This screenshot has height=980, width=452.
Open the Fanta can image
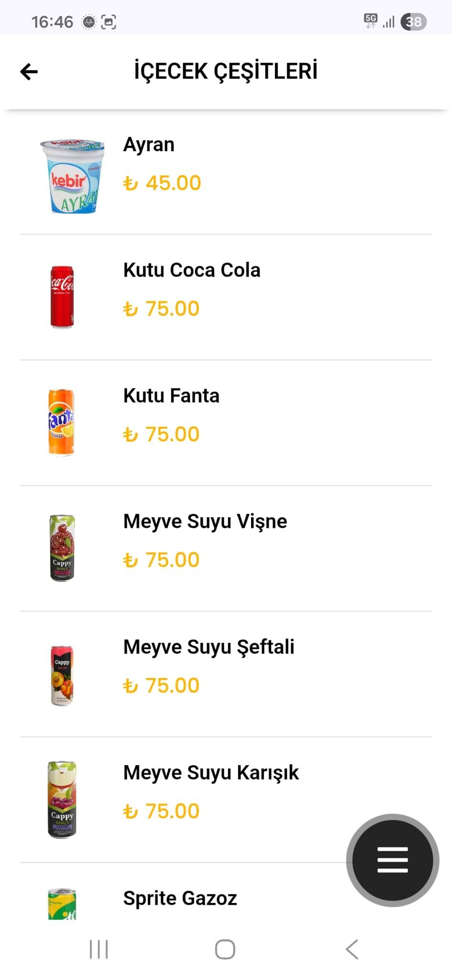pyautogui.click(x=61, y=422)
